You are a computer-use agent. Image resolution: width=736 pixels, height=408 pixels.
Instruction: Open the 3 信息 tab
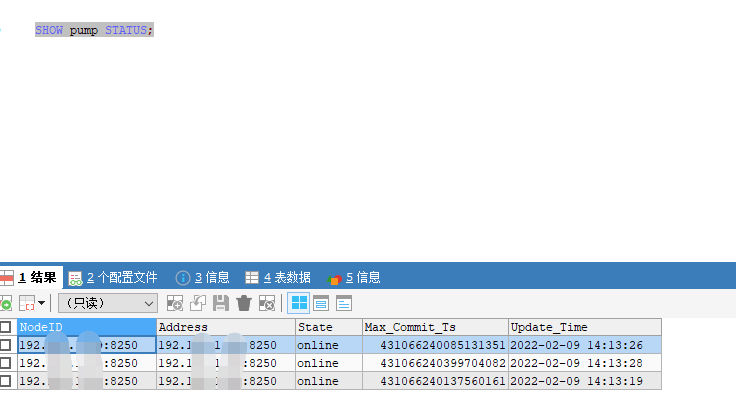point(202,277)
